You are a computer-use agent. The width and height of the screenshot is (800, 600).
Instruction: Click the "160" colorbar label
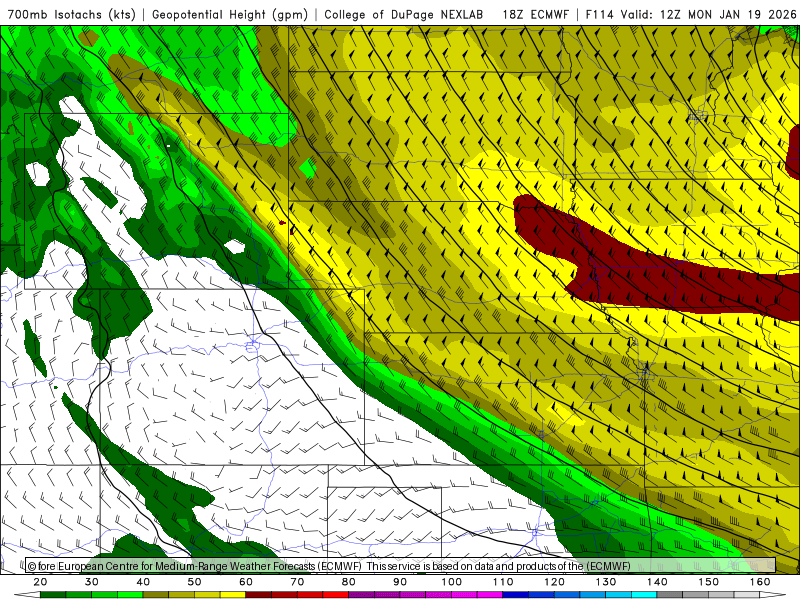click(760, 582)
